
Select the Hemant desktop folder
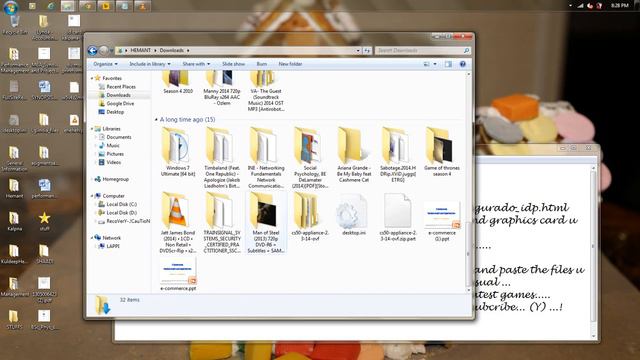pyautogui.click(x=14, y=188)
